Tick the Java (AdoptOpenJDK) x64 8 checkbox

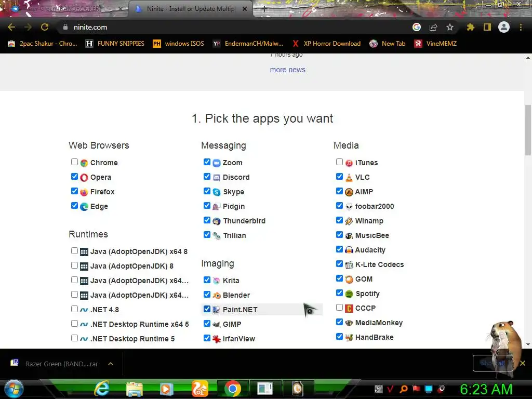tap(74, 251)
